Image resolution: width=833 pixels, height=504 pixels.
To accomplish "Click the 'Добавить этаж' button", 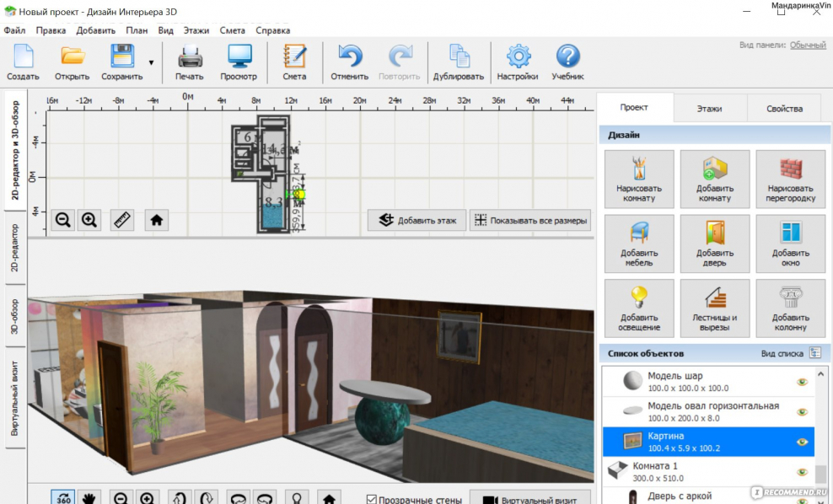I will [417, 221].
